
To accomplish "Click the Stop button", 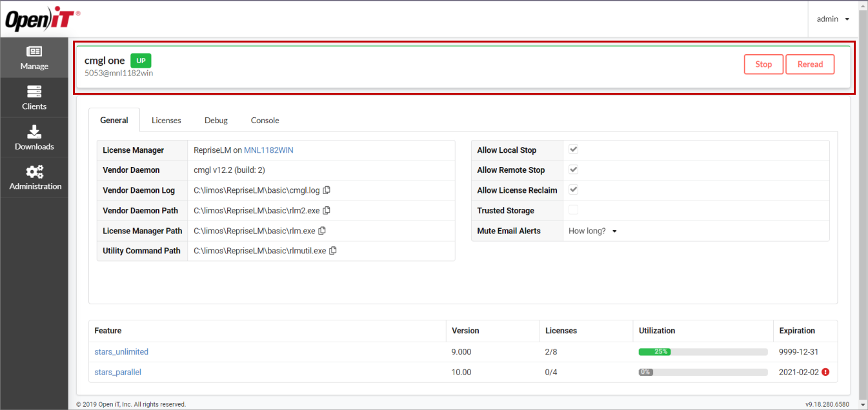I will tap(763, 64).
